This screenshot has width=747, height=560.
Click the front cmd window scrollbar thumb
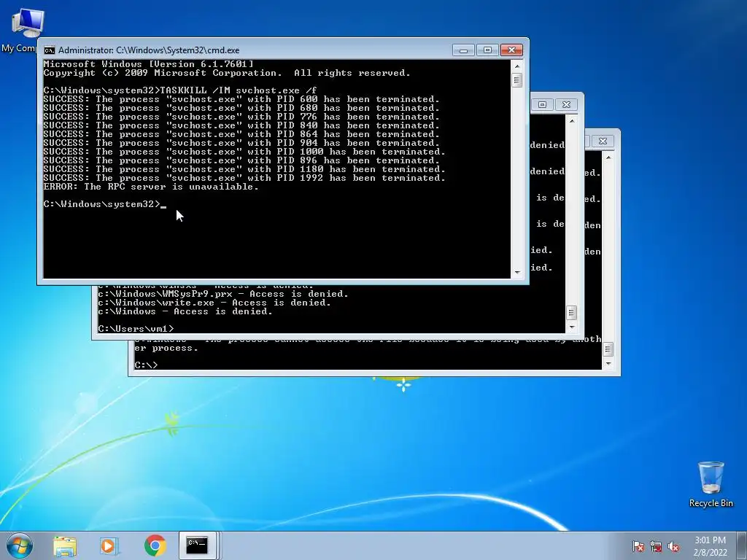pyautogui.click(x=517, y=80)
